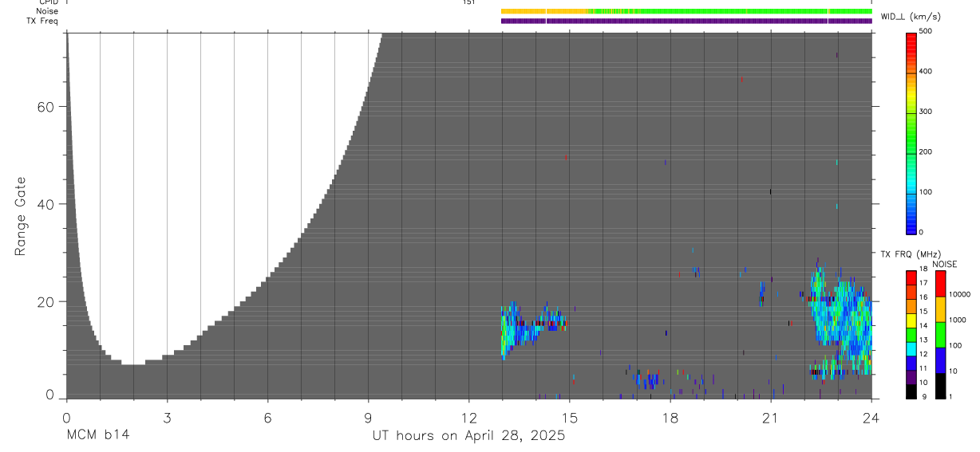
Task: Click the 'Range Gate' y-axis label
Action: click(x=22, y=217)
